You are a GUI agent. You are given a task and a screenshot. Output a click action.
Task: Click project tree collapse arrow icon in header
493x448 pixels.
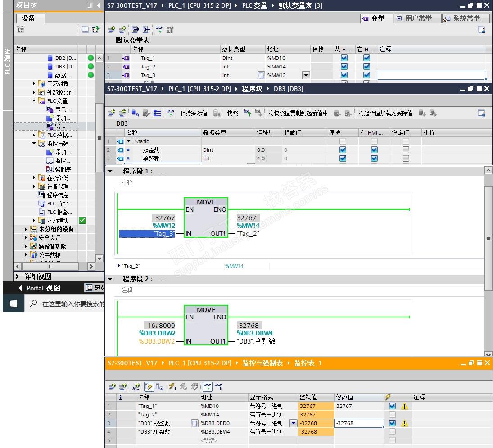[x=99, y=5]
